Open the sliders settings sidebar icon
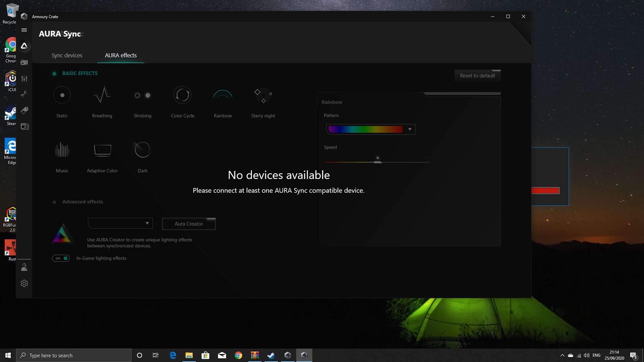Screen dimensions: 644x362 coord(24,78)
